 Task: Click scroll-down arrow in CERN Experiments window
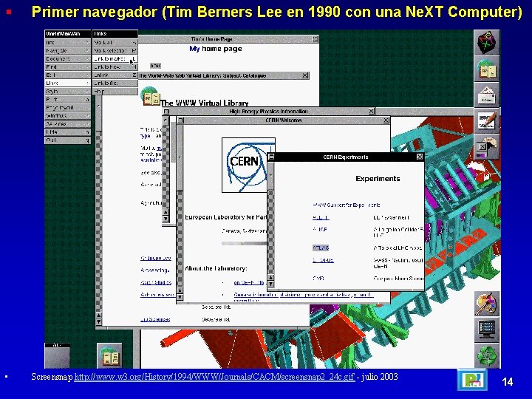(x=270, y=284)
